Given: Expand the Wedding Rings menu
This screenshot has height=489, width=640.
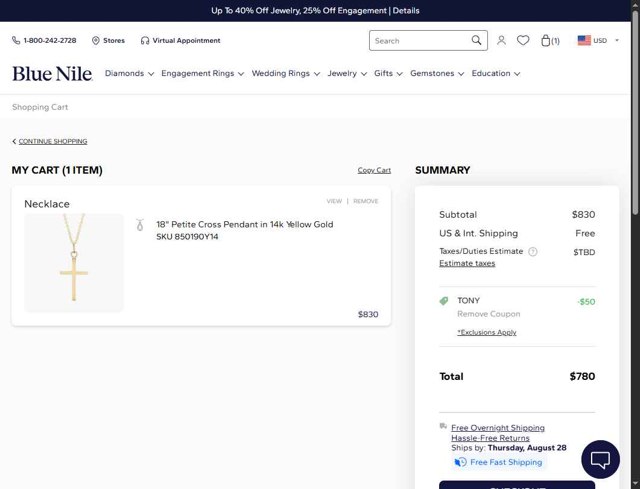Looking at the screenshot, I should click(285, 73).
